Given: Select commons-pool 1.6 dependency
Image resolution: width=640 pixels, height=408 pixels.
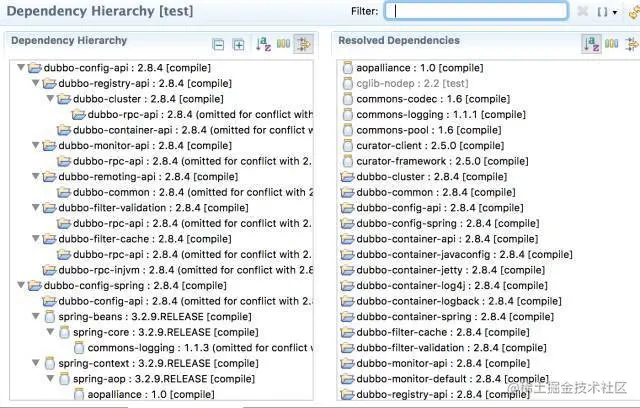Looking at the screenshot, I should tap(422, 130).
